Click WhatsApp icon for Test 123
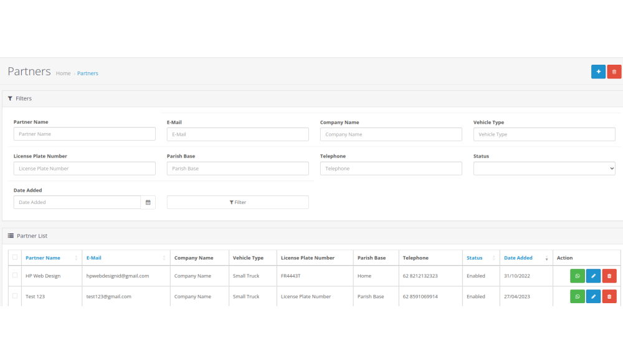This screenshot has height=364, width=623. pos(578,297)
